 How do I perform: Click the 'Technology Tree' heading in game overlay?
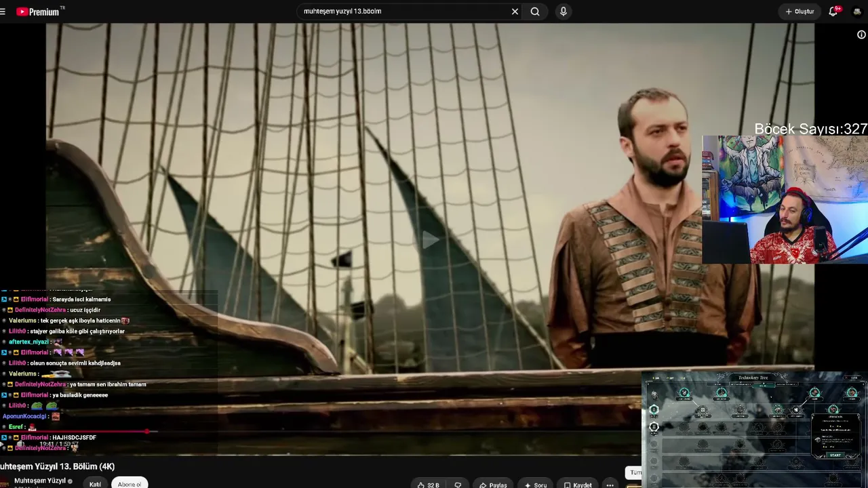point(753,378)
